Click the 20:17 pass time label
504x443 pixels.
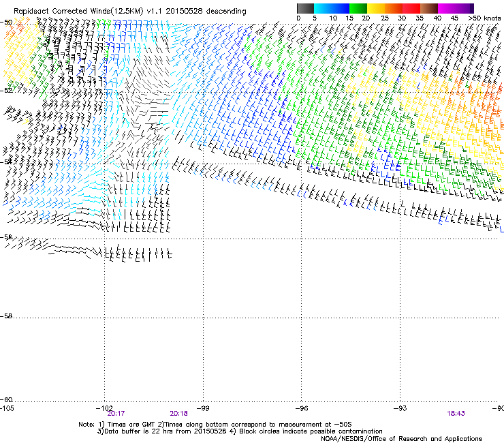(116, 414)
